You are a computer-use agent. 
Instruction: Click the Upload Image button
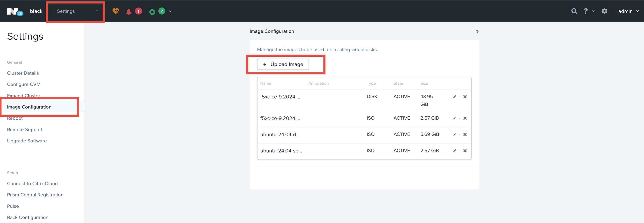[x=283, y=64]
